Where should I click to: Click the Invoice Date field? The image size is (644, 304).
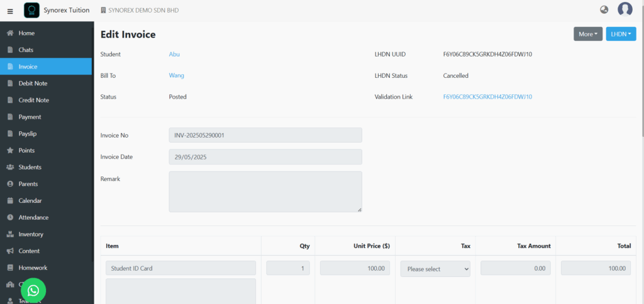265,157
